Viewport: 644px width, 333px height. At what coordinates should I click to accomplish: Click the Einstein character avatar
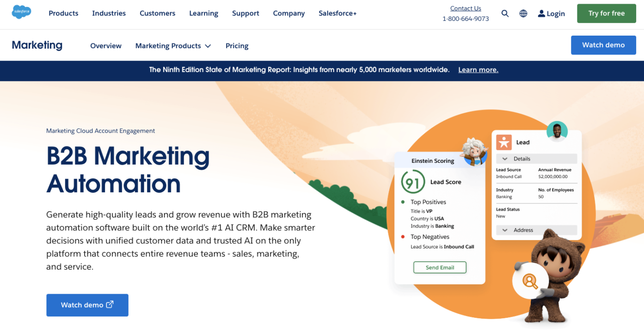coord(475,152)
